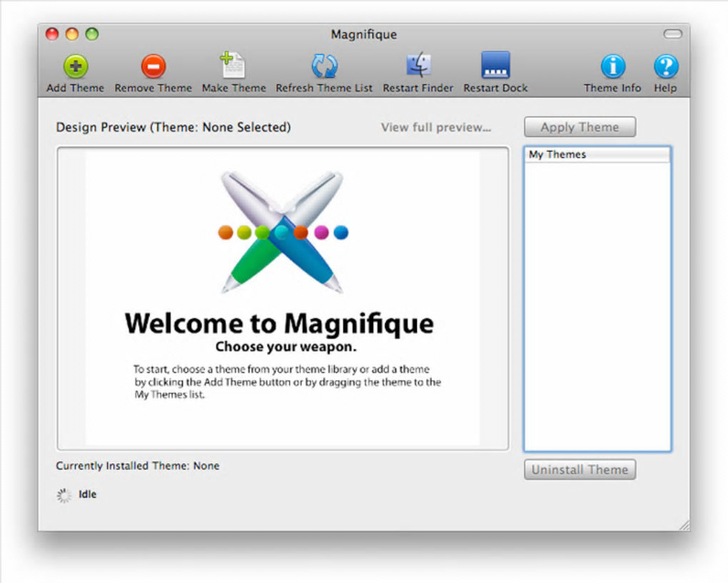Click the 'Magnifique' window title text
The height and width of the screenshot is (583, 728).
tap(363, 34)
